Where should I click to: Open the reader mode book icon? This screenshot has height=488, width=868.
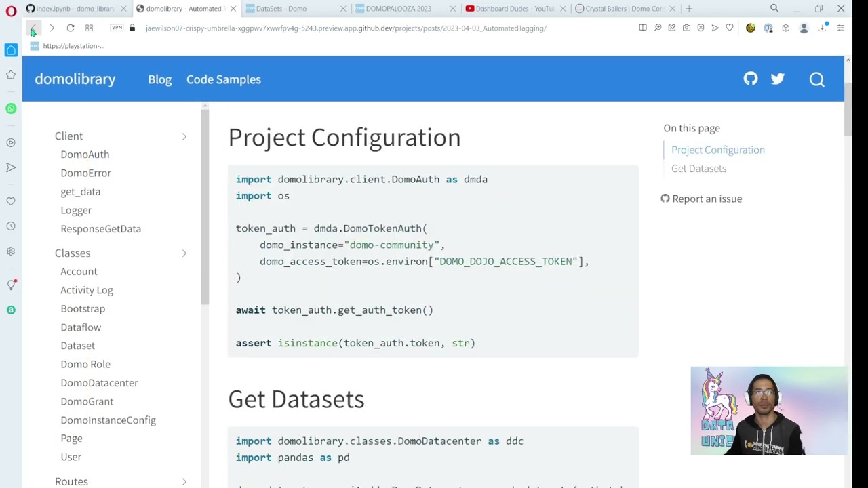click(x=643, y=28)
